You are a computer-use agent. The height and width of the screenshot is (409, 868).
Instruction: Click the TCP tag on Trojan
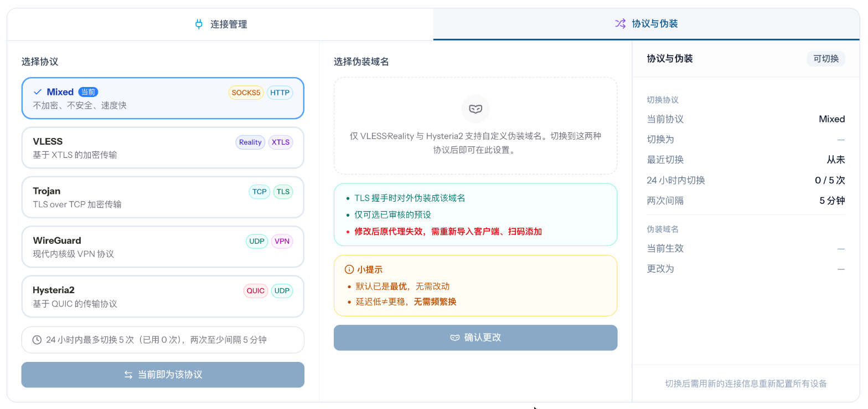click(260, 192)
